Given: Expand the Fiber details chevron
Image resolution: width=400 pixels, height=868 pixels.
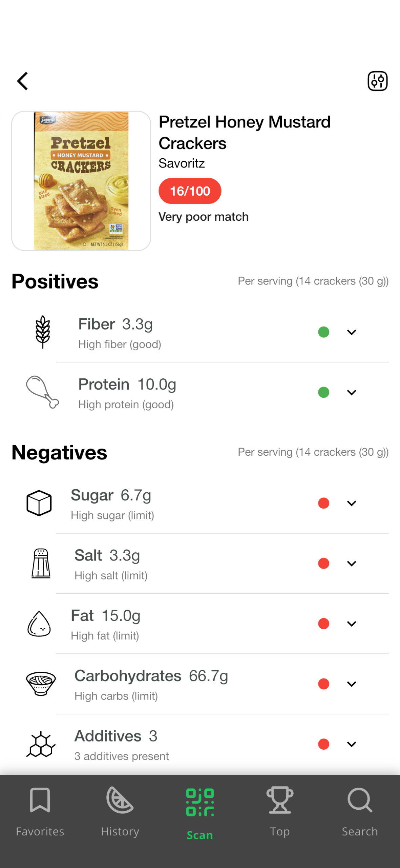Looking at the screenshot, I should pyautogui.click(x=352, y=332).
